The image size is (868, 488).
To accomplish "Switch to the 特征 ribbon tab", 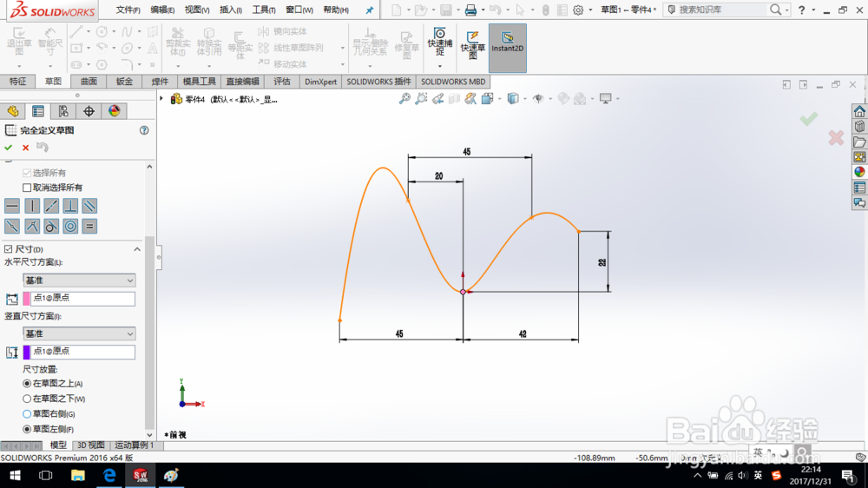I will point(17,82).
